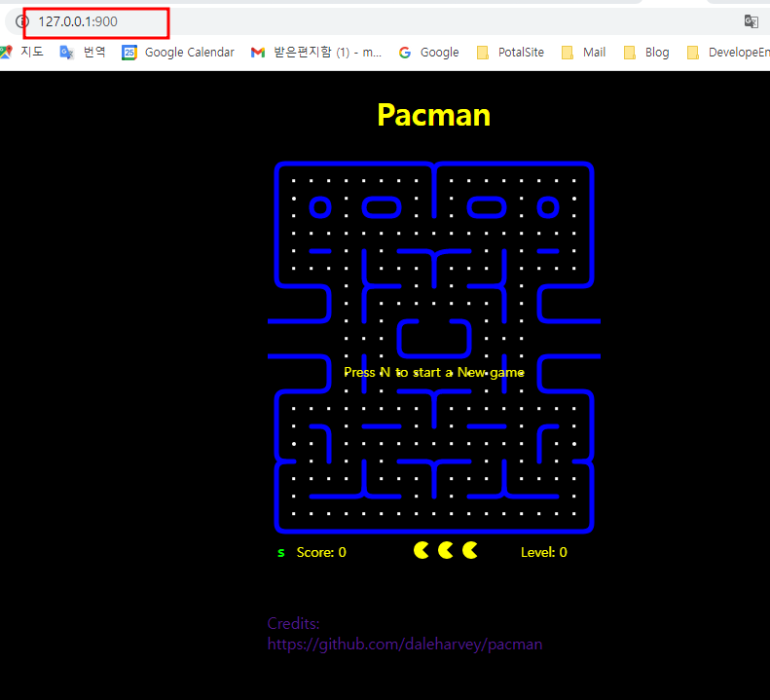
Task: Open the github.com/daleharvey/pacman credits link
Action: (405, 644)
